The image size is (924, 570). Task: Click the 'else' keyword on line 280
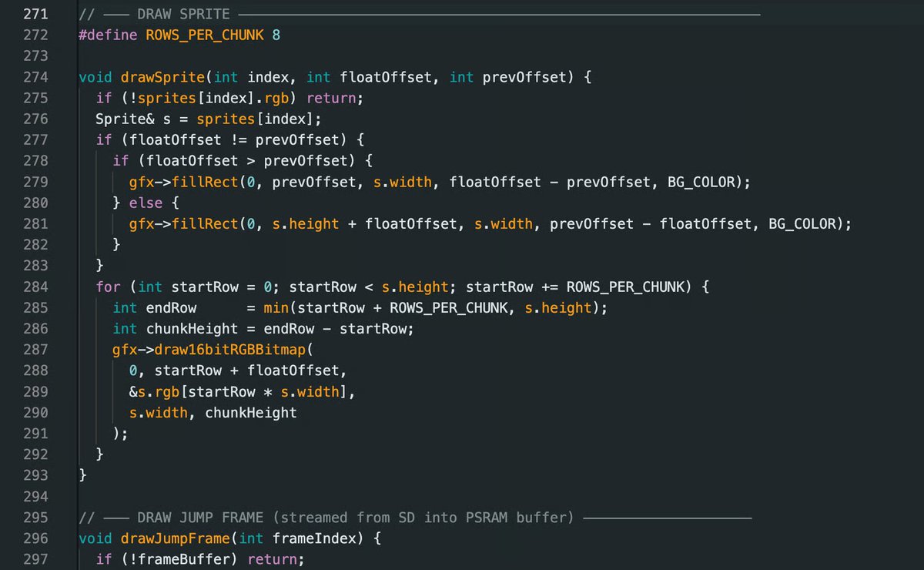tap(146, 203)
